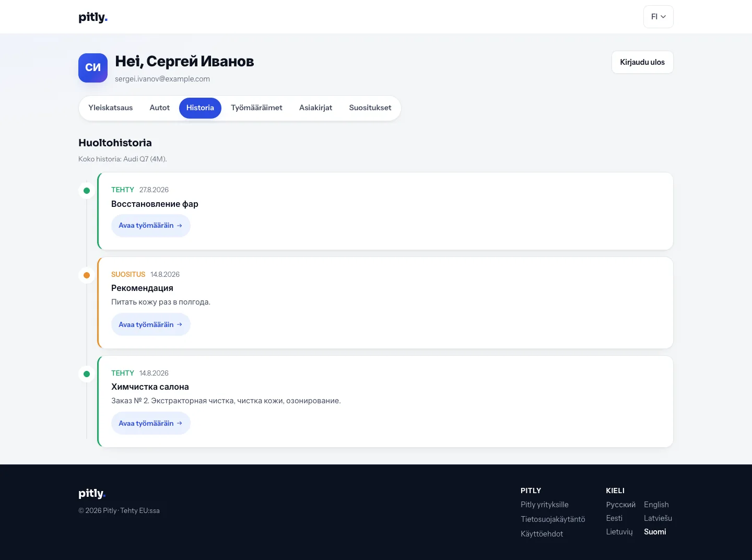The width and height of the screenshot is (752, 560).
Task: Select Русский language in footer
Action: click(x=621, y=505)
